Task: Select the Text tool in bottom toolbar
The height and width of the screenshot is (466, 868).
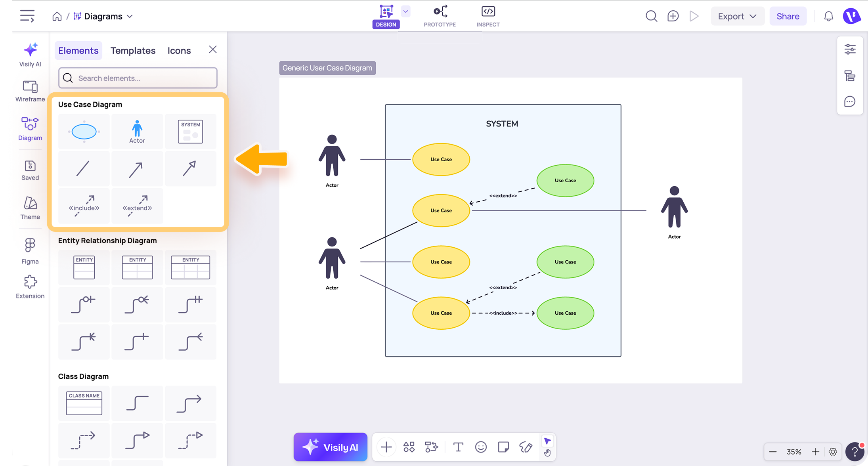Action: pyautogui.click(x=458, y=447)
